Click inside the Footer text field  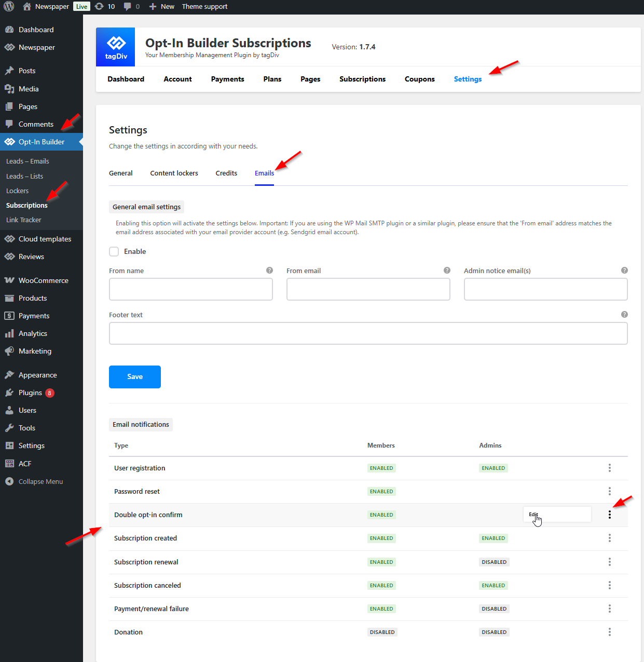pos(368,333)
